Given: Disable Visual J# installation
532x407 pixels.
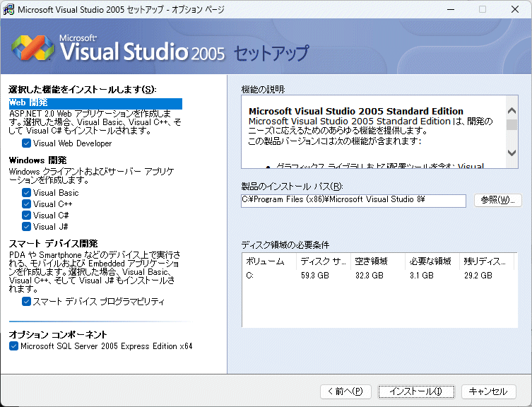Looking at the screenshot, I should (x=26, y=227).
